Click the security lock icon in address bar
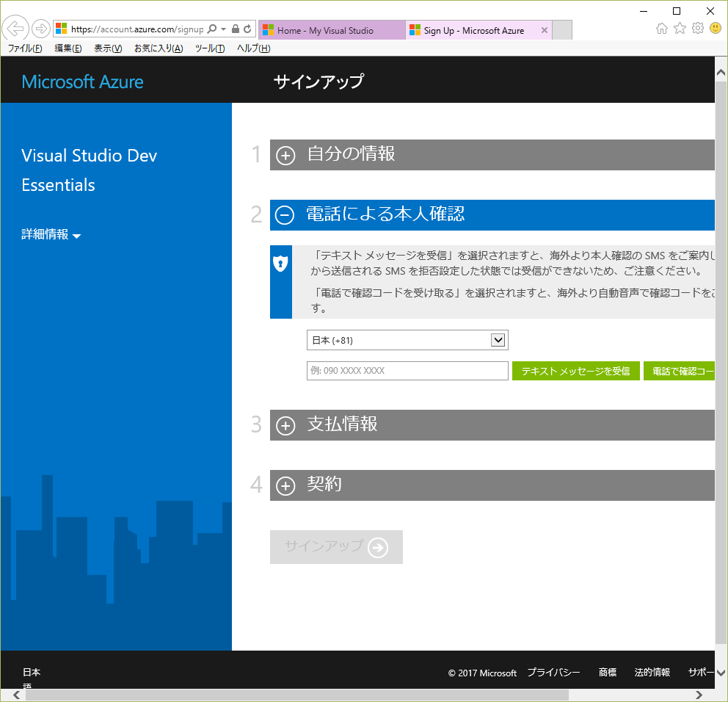 coord(236,29)
